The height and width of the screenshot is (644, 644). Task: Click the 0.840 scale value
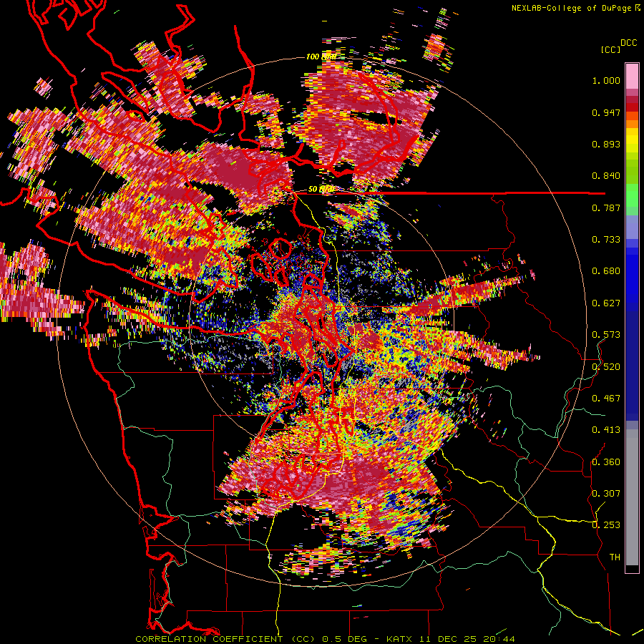click(606, 176)
